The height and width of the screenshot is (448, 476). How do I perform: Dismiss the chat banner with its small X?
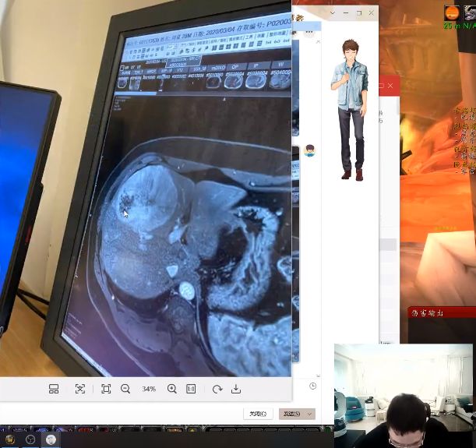[x=318, y=41]
